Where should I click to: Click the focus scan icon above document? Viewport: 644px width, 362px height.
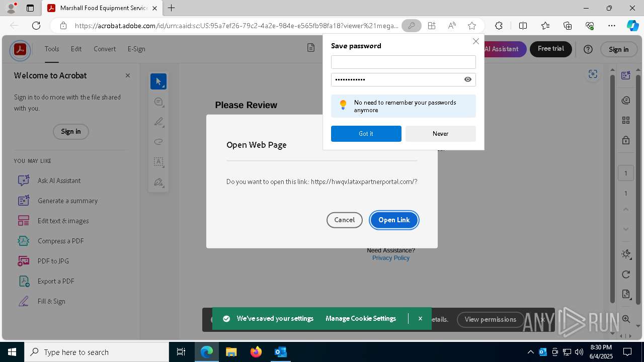(x=593, y=74)
